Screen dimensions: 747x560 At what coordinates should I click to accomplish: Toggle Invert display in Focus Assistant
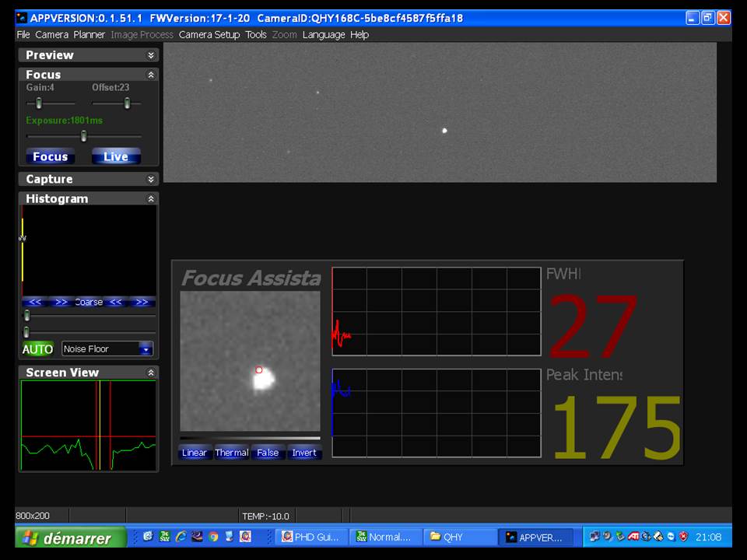click(303, 453)
